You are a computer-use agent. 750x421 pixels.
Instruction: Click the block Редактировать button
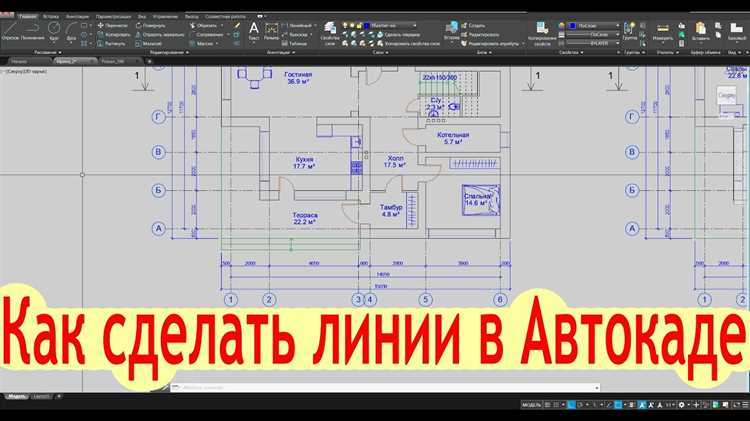480,34
